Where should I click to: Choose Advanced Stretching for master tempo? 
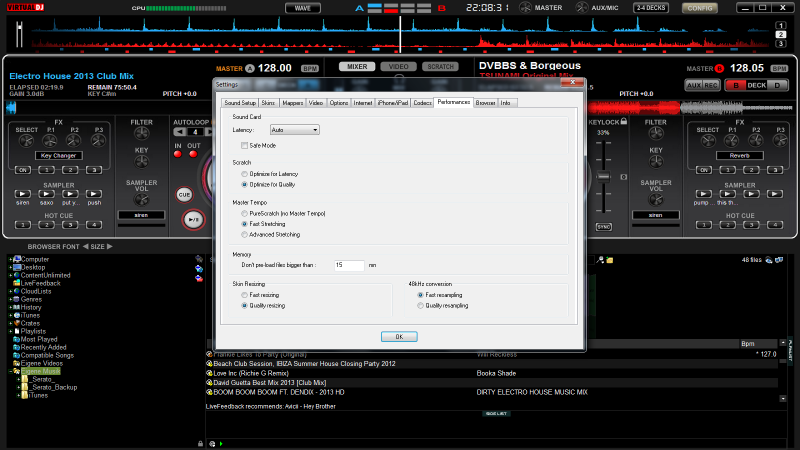click(x=244, y=234)
